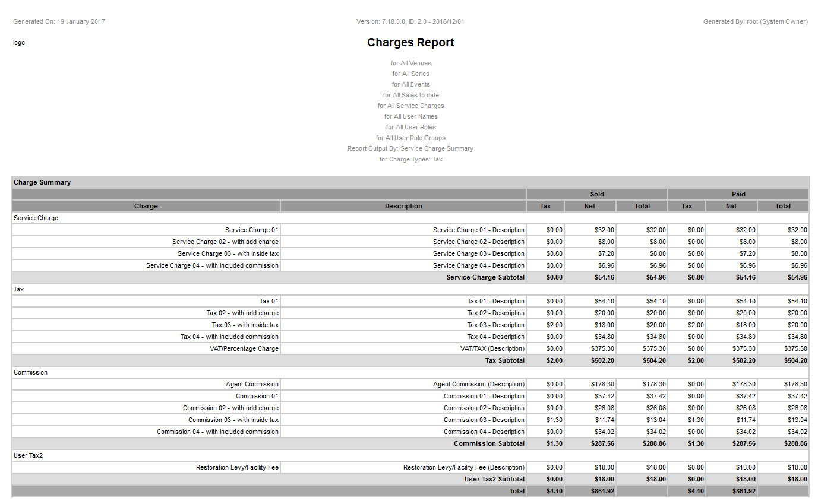Click 'Service Charge 04 - with included commission'
Viewport: 818px width, 504px height.
pyautogui.click(x=146, y=265)
